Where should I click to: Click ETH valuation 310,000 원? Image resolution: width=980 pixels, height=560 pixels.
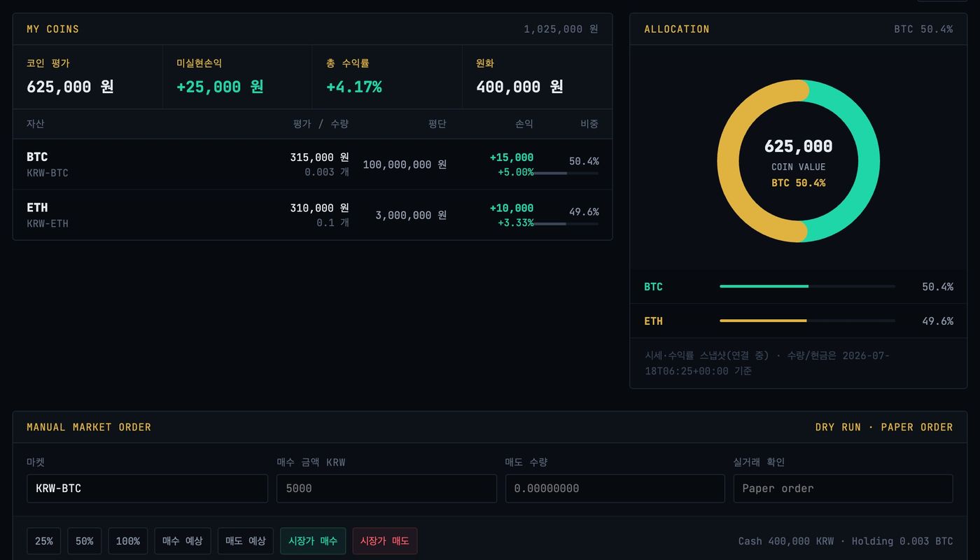tap(319, 208)
